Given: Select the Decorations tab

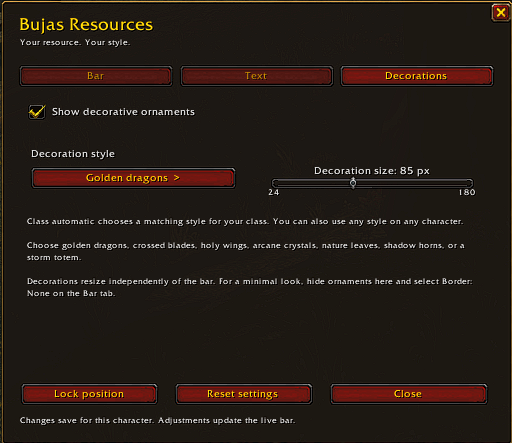Looking at the screenshot, I should pos(416,76).
